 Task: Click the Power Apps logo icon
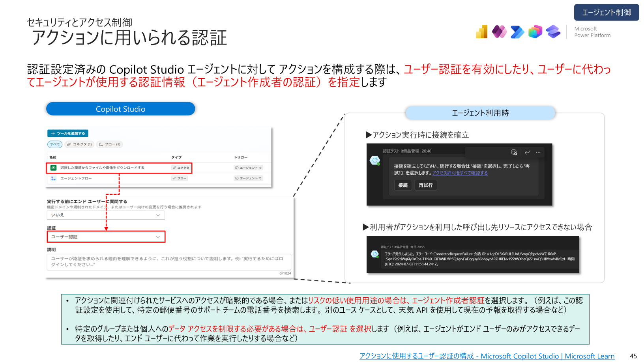499,32
